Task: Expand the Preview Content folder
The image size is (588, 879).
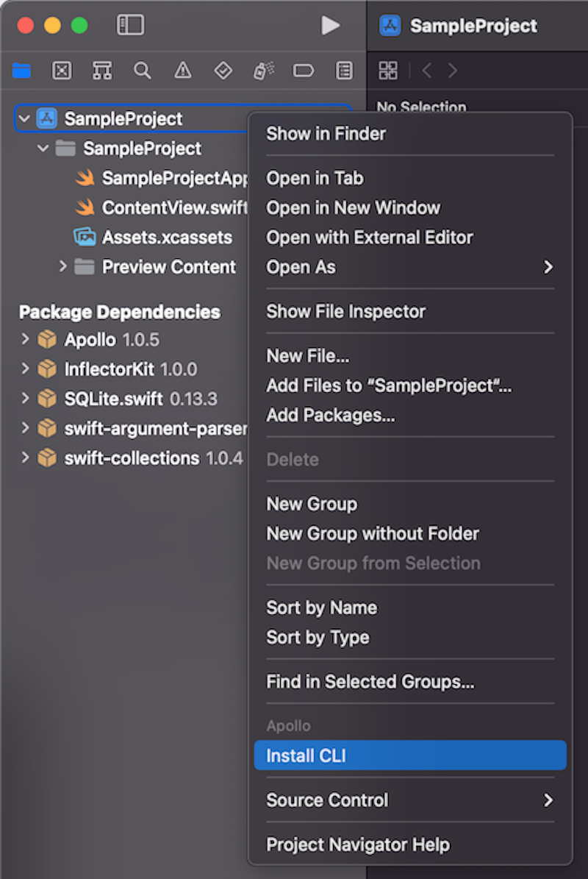Action: (63, 266)
